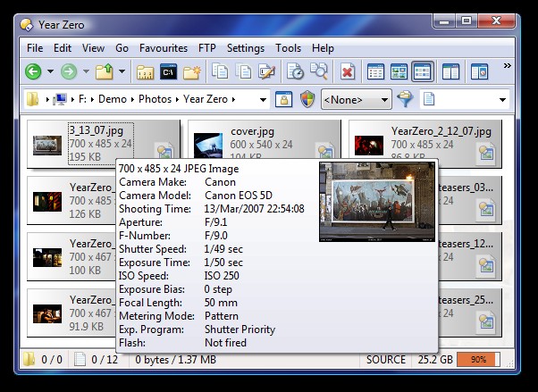Open the <None> dropdown
The height and width of the screenshot is (392, 538).
(357, 99)
